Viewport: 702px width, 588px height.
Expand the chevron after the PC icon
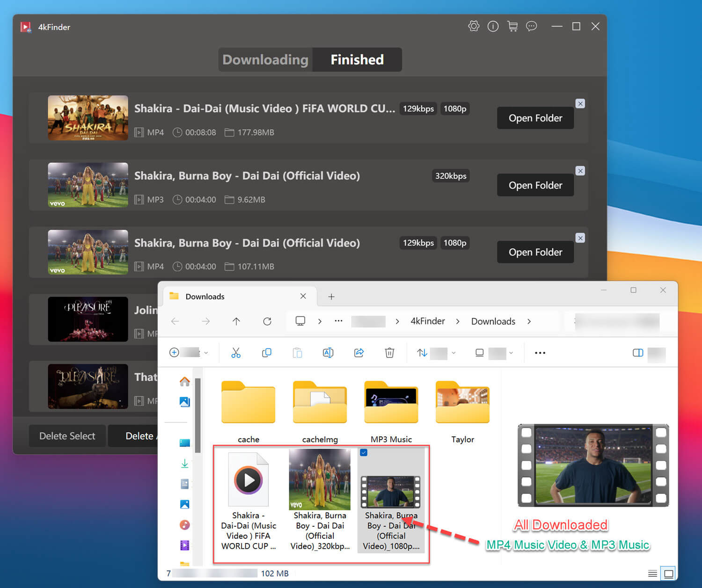click(320, 321)
